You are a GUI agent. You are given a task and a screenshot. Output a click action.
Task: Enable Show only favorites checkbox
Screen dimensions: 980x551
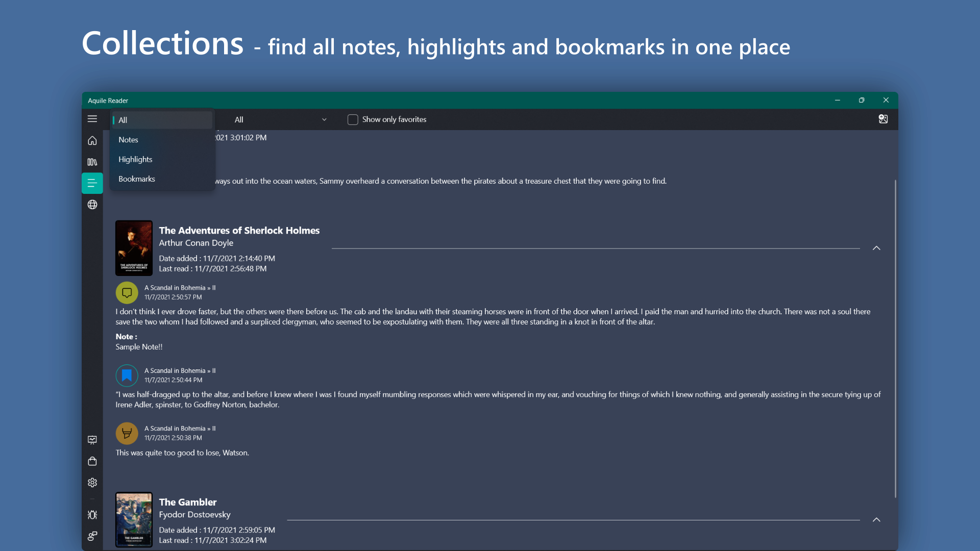coord(353,119)
